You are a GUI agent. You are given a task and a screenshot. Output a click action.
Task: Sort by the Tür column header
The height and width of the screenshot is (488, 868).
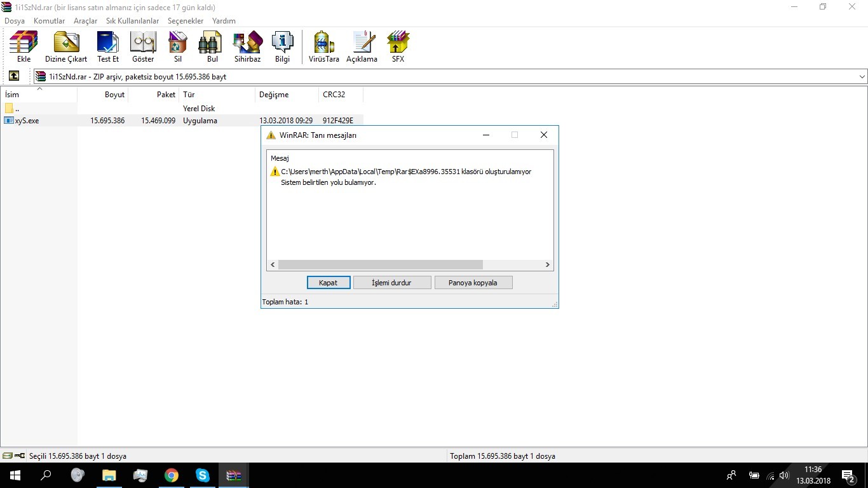point(217,95)
